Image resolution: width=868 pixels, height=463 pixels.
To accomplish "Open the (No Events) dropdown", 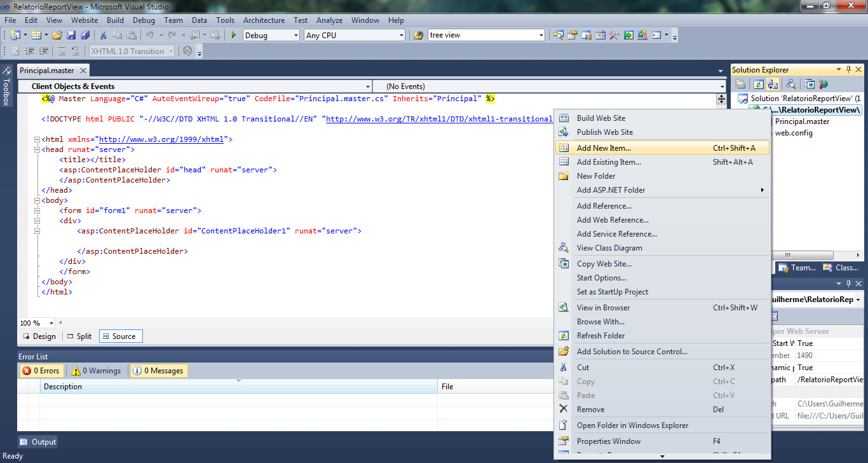I will tap(550, 86).
